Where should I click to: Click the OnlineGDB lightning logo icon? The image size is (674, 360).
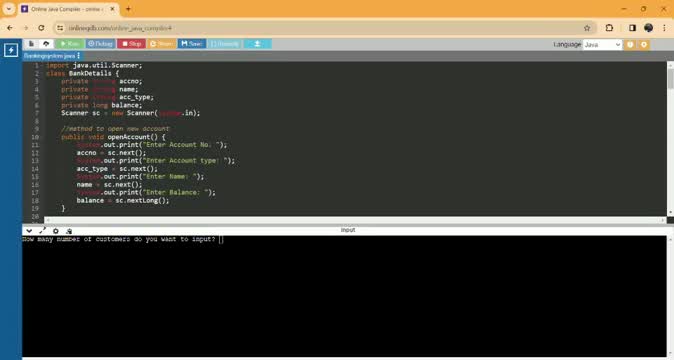pyautogui.click(x=11, y=50)
